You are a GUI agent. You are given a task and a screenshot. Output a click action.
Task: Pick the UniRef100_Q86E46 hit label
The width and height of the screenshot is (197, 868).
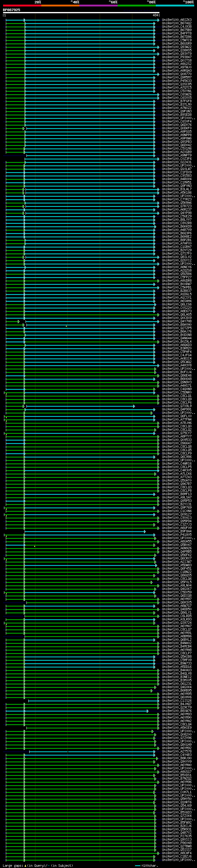(177, 375)
